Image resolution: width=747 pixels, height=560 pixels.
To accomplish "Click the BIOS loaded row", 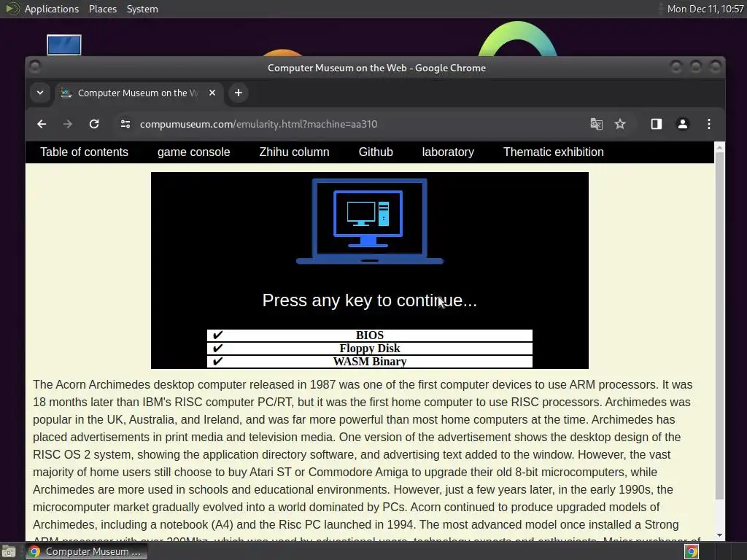I will (x=370, y=335).
